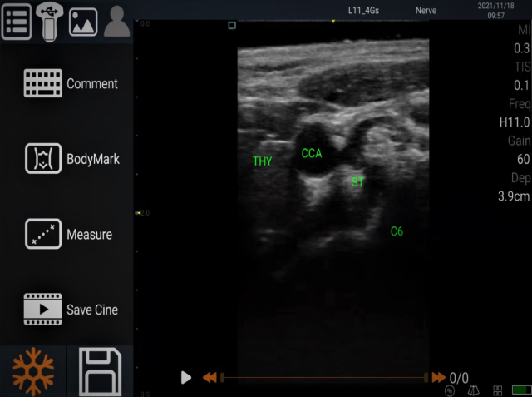Click Save Cine button
This screenshot has width=532, height=397.
(x=43, y=310)
